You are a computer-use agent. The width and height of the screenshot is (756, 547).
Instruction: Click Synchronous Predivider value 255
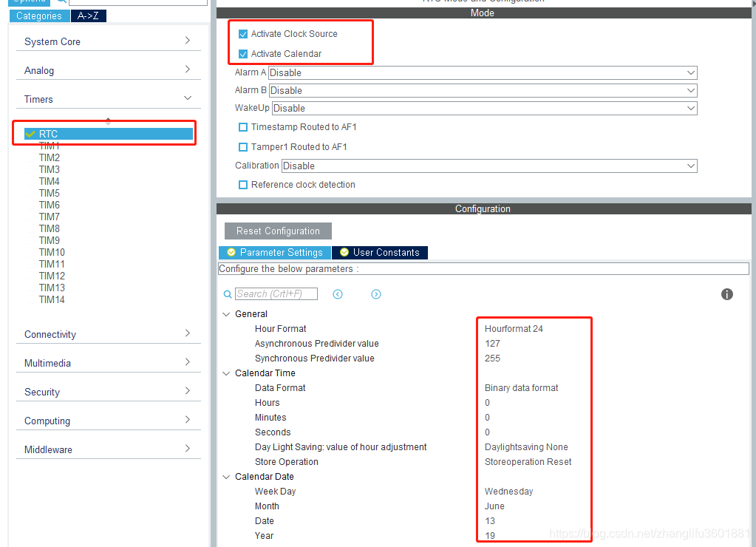[492, 359]
